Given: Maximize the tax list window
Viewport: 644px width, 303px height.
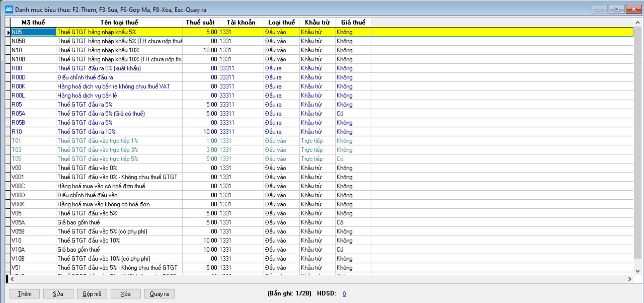Looking at the screenshot, I should [x=616, y=9].
